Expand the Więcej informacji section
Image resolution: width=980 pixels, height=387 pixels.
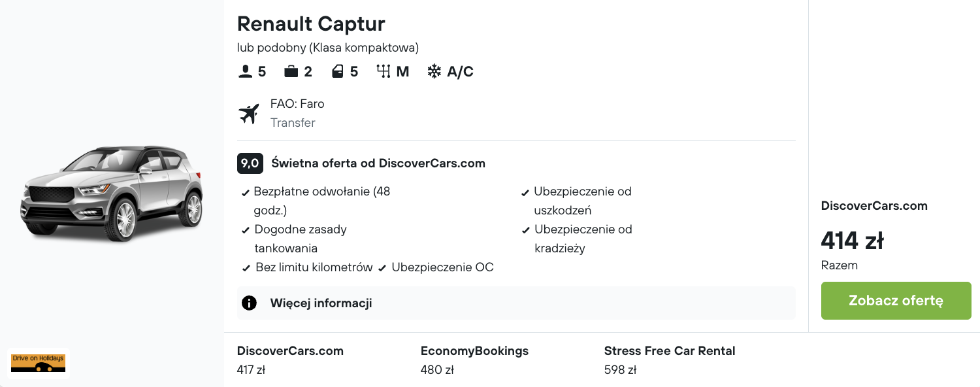coord(320,303)
